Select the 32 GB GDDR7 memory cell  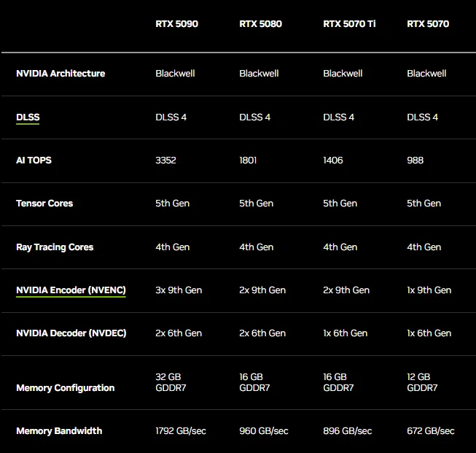171,382
